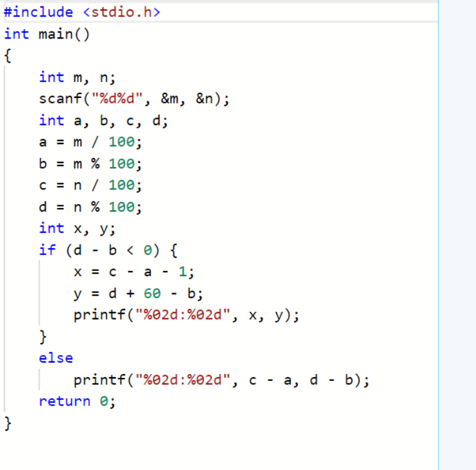
Task: Click the opening brace below 'int main()'
Action: click(8, 56)
